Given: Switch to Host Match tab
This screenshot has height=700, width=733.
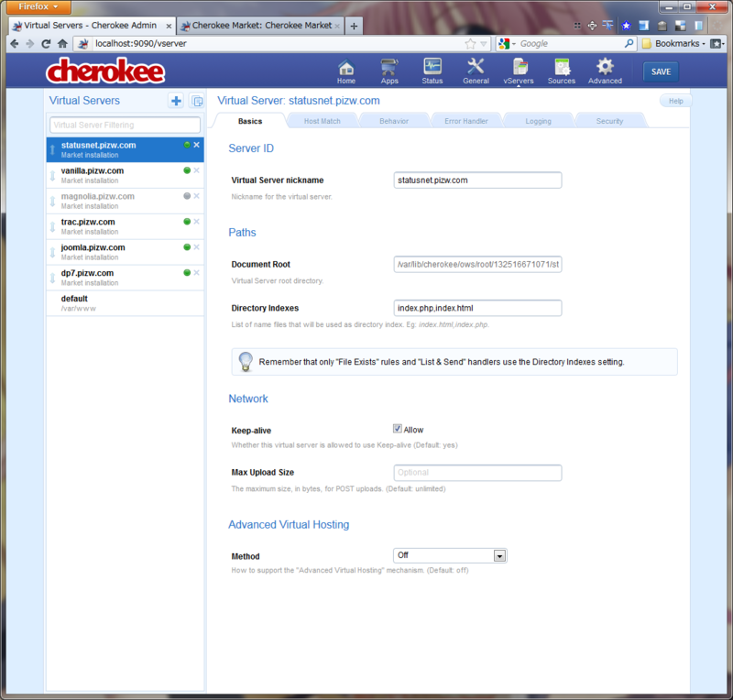Looking at the screenshot, I should click(323, 121).
